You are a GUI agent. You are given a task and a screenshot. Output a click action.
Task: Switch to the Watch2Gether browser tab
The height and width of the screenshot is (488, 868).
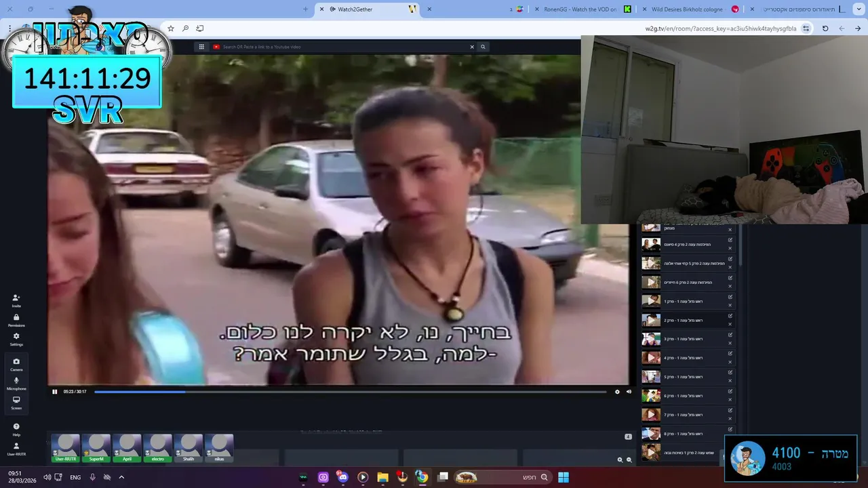366,9
